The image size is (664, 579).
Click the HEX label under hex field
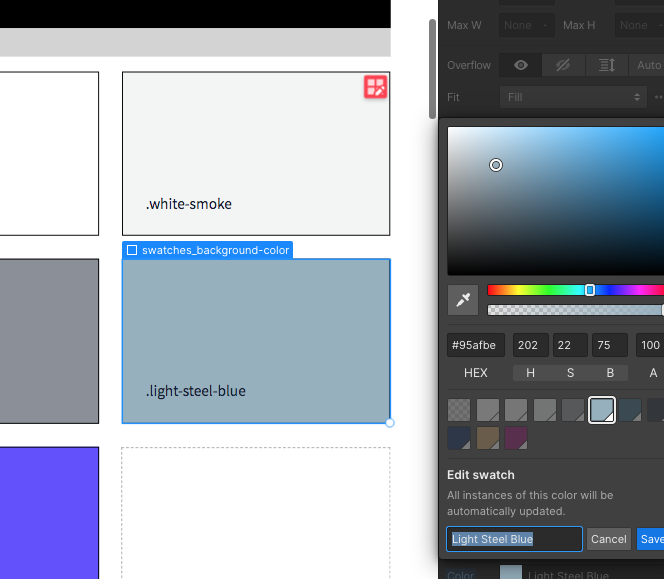[476, 373]
